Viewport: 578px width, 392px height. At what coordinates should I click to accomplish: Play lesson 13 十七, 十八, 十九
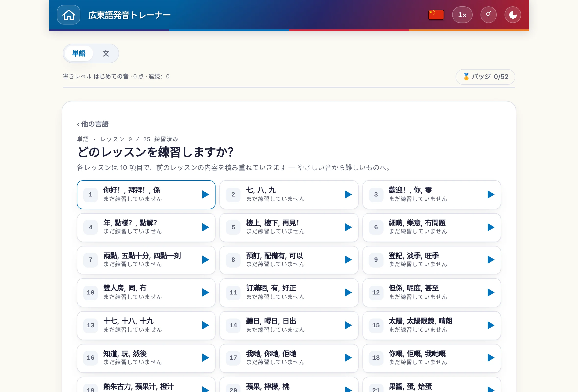click(205, 325)
